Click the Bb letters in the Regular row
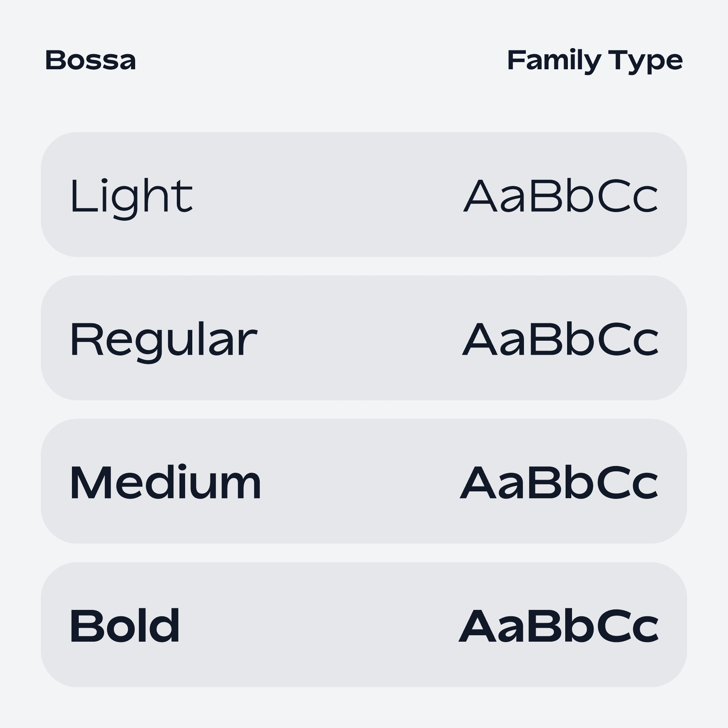The height and width of the screenshot is (728, 728). point(561,339)
